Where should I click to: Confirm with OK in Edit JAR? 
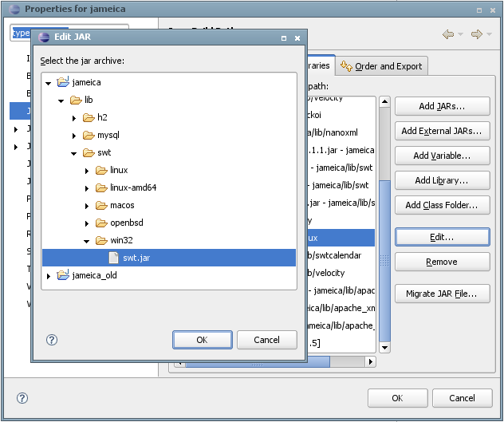tap(203, 340)
